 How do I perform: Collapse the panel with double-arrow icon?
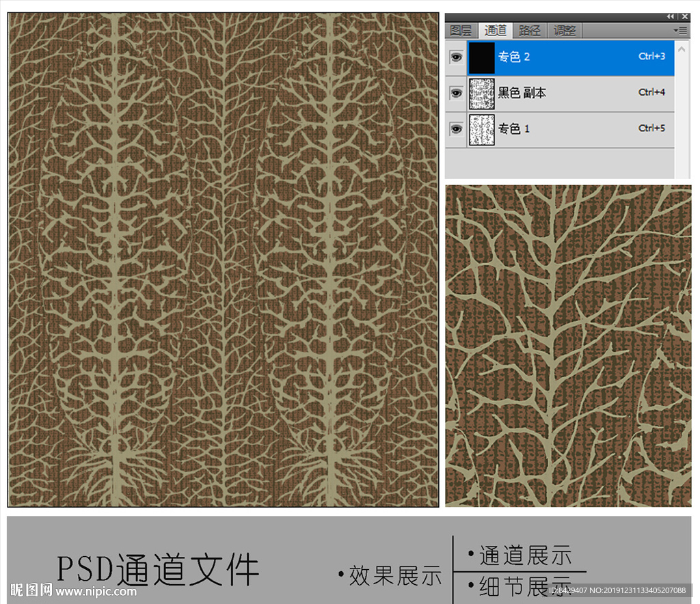pyautogui.click(x=670, y=16)
